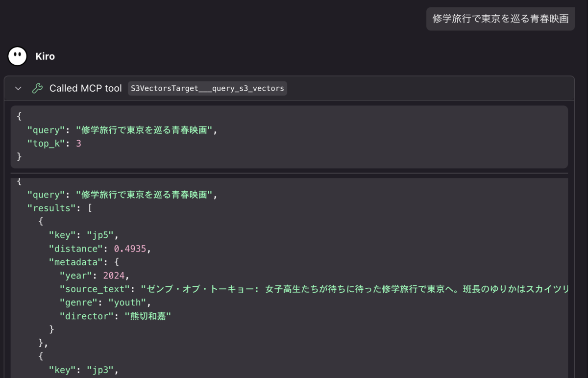Click the Kiro name label
This screenshot has width=588, height=378.
coord(45,56)
